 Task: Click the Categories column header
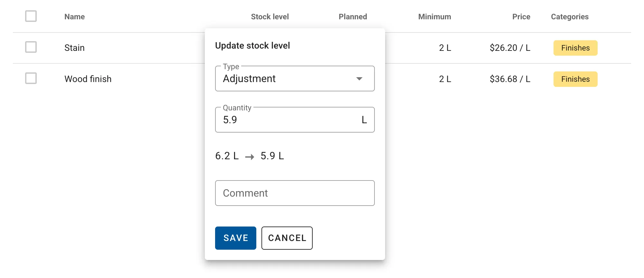point(569,16)
